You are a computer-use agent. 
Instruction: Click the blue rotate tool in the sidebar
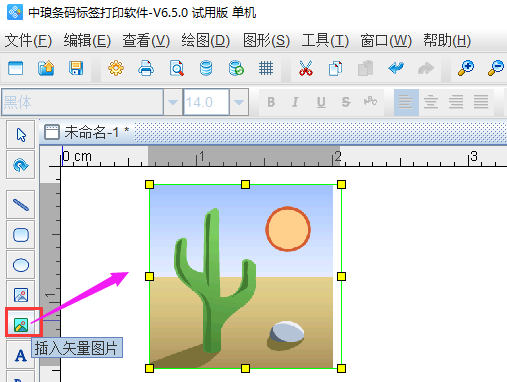pyautogui.click(x=21, y=165)
